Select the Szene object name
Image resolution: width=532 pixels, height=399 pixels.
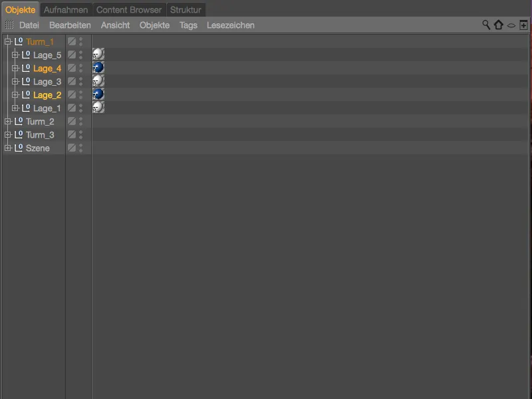click(x=38, y=148)
